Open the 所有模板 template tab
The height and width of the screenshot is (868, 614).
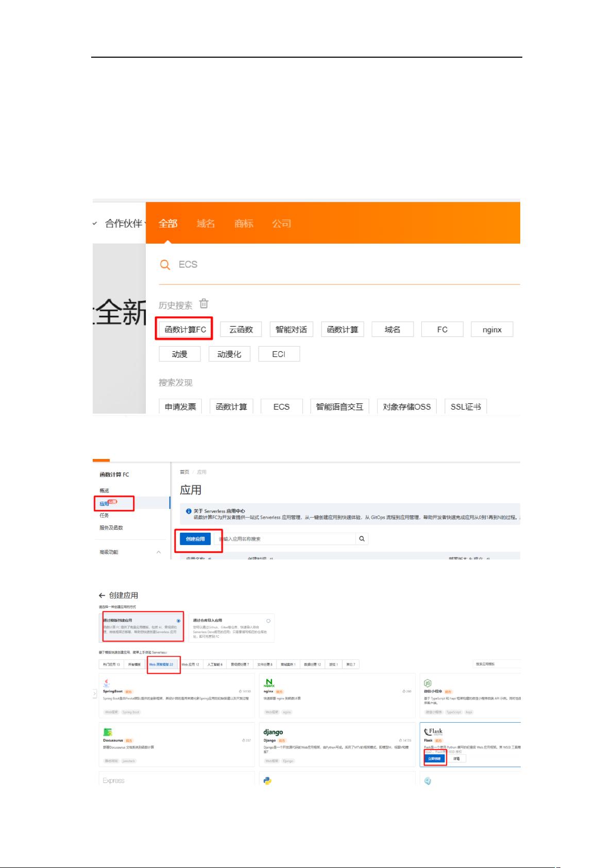tap(134, 665)
